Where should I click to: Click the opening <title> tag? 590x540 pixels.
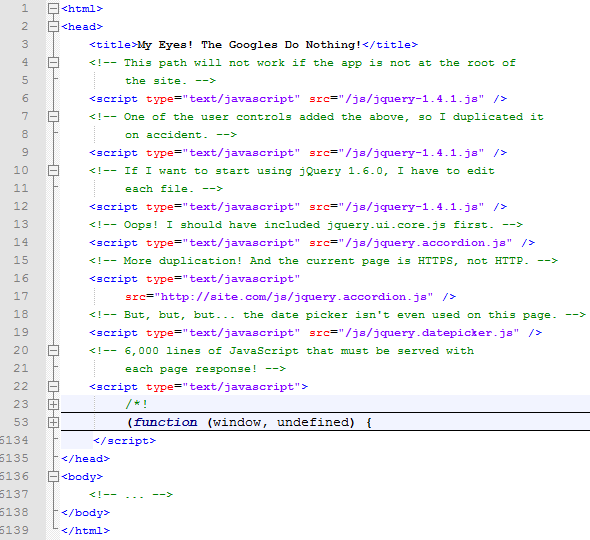[113, 45]
